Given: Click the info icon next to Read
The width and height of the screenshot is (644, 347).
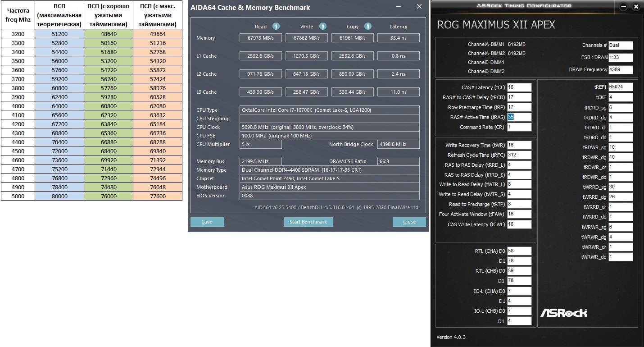Looking at the screenshot, I should pyautogui.click(x=276, y=26).
